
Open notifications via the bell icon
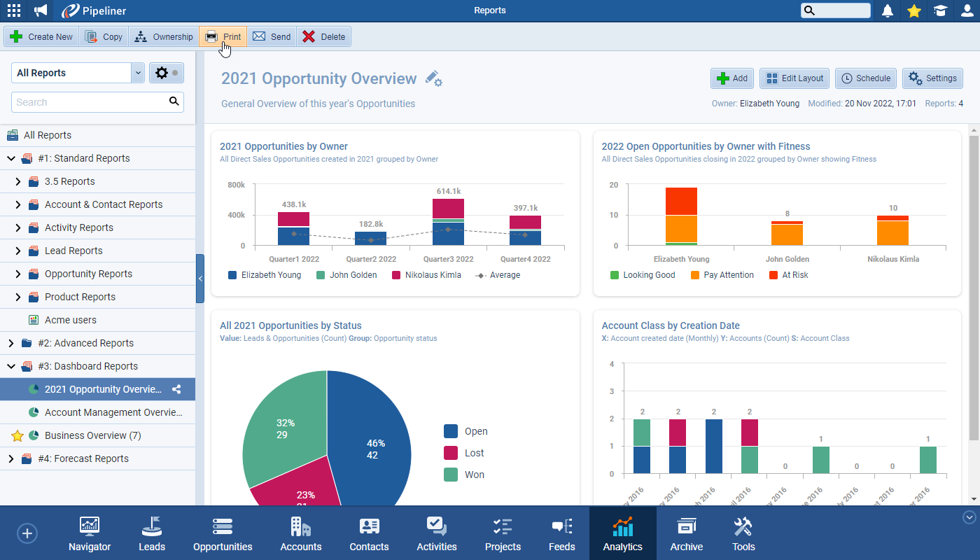pos(888,10)
